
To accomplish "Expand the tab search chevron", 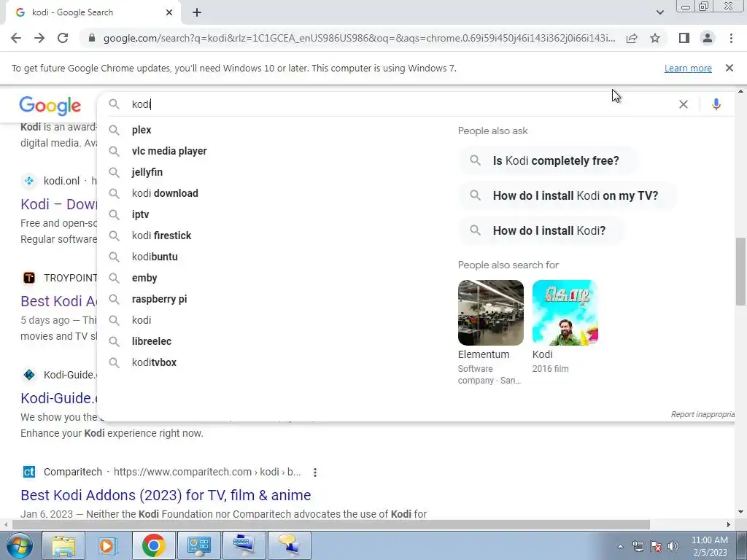I will point(659,12).
